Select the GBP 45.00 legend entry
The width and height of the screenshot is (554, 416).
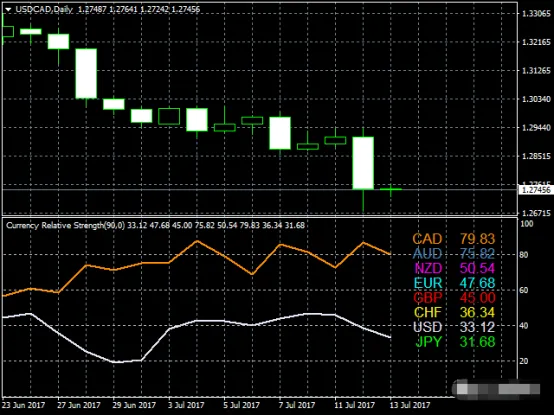point(454,298)
